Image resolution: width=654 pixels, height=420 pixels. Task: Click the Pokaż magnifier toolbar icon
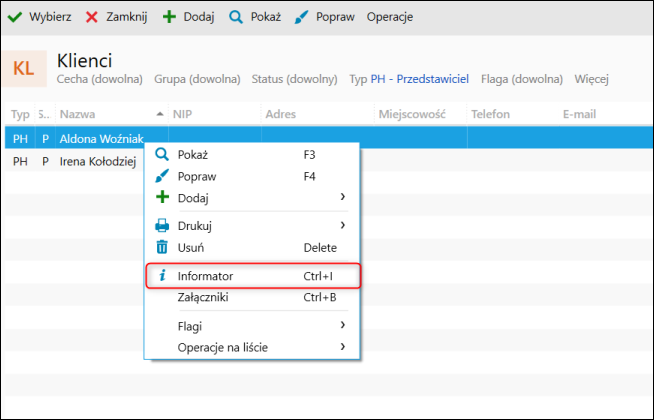point(236,17)
